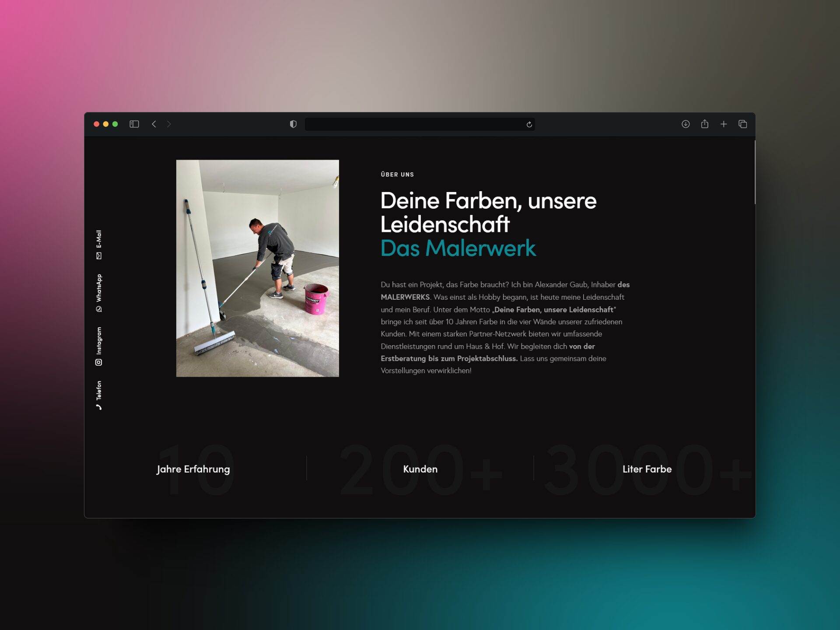This screenshot has height=630, width=840.
Task: Open the privacy shield report
Action: [293, 124]
